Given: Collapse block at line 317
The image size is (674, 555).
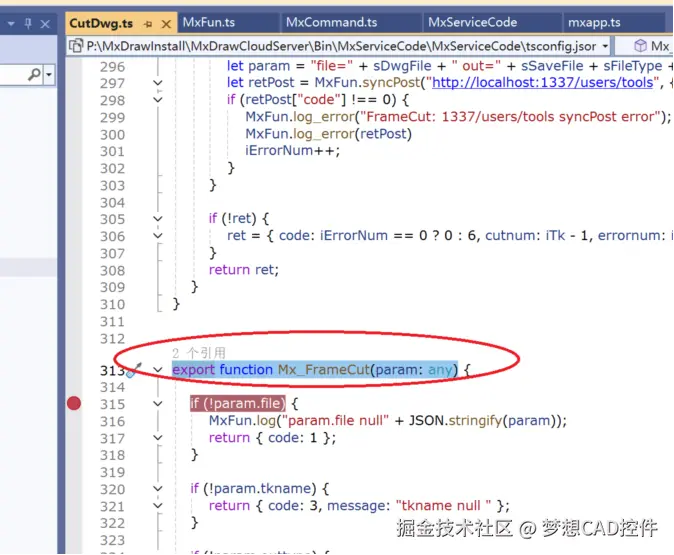Looking at the screenshot, I should point(158,438).
